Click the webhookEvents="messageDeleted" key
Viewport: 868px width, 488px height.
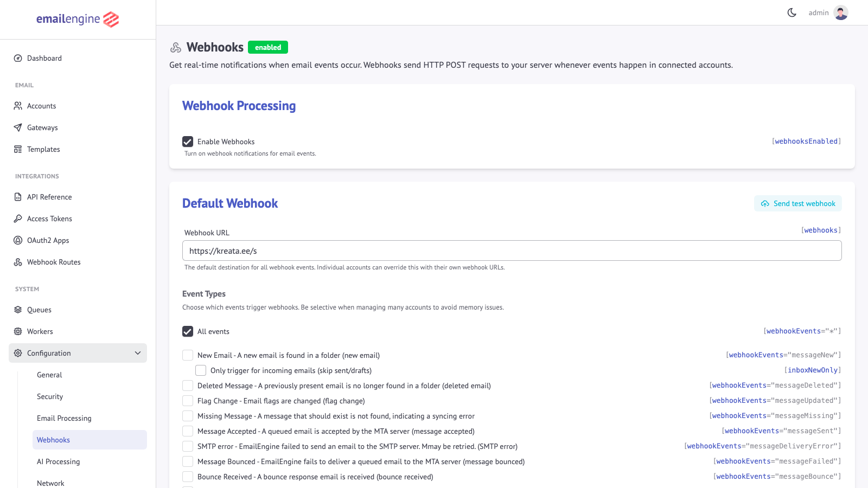coord(776,385)
